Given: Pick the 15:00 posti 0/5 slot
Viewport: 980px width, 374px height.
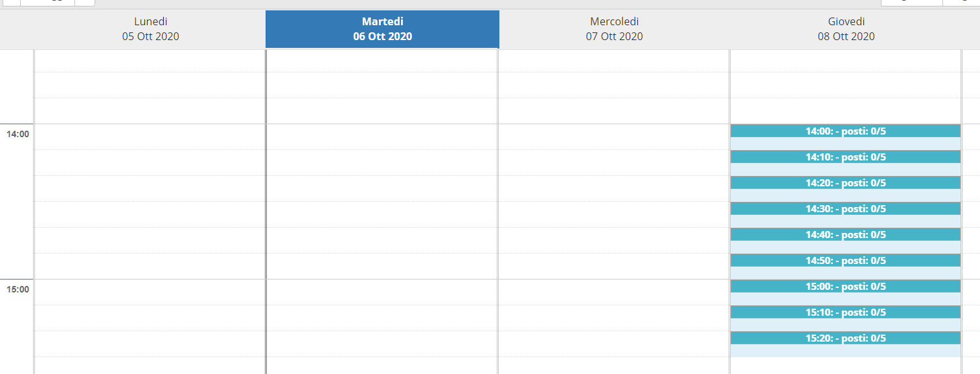Looking at the screenshot, I should coord(845,286).
